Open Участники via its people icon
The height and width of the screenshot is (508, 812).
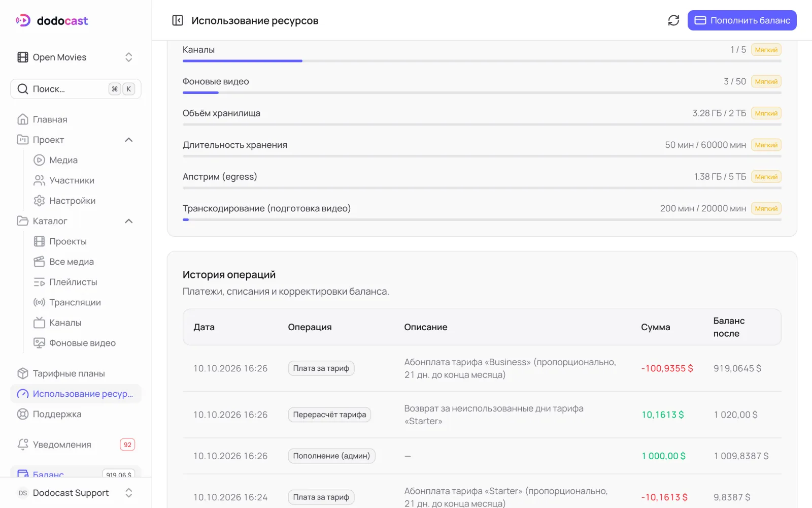[39, 180]
